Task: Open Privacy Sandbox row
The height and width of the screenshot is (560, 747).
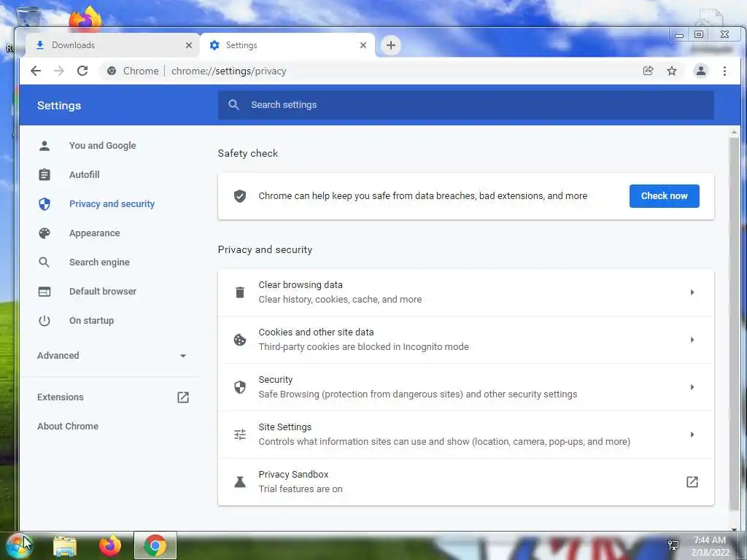Action: (x=465, y=482)
